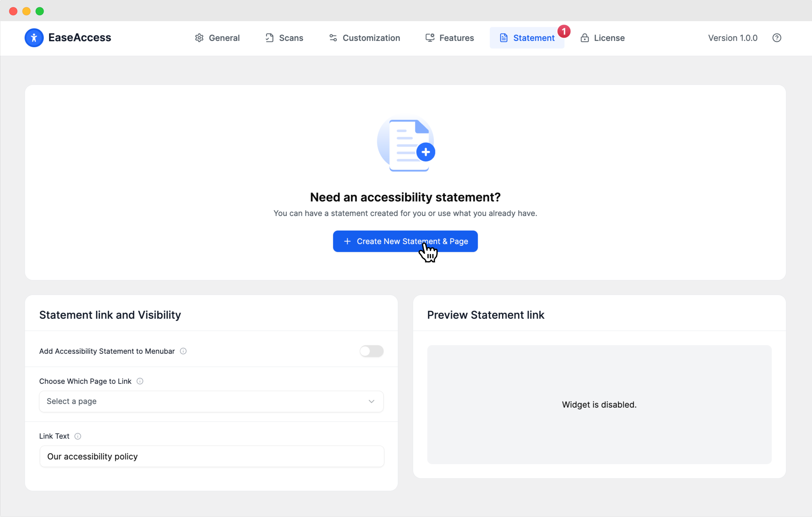The height and width of the screenshot is (517, 812).
Task: Click the Version 1.0.0 label
Action: click(732, 38)
